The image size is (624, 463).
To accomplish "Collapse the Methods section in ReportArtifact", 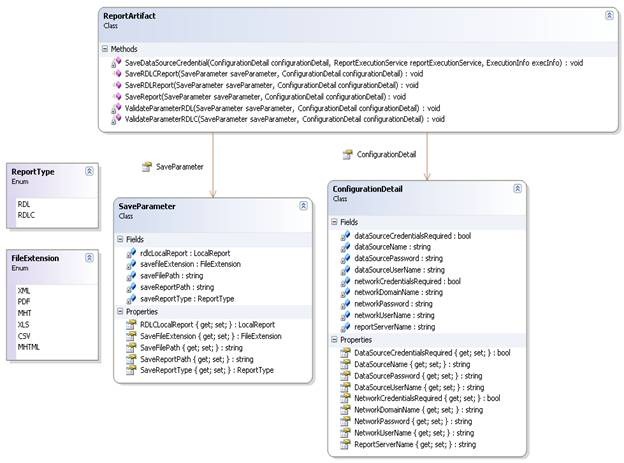I will click(x=107, y=48).
